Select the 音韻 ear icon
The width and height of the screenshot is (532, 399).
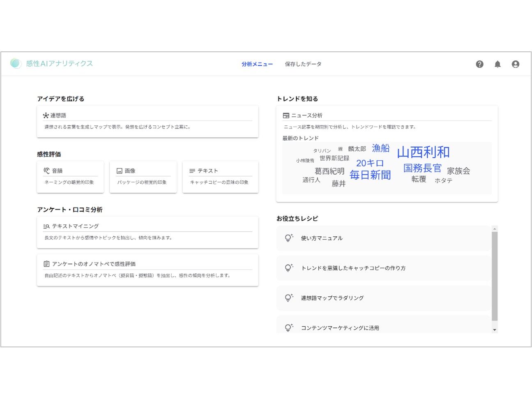point(47,171)
